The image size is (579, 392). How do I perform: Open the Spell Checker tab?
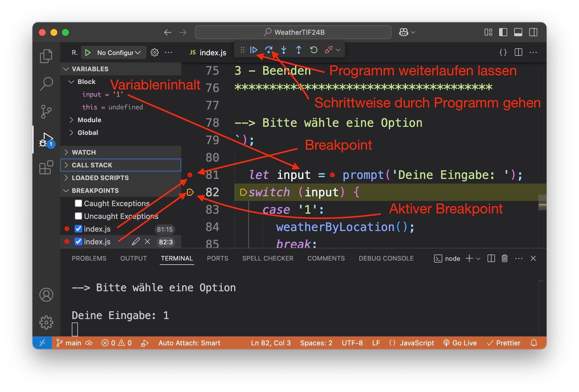[267, 258]
